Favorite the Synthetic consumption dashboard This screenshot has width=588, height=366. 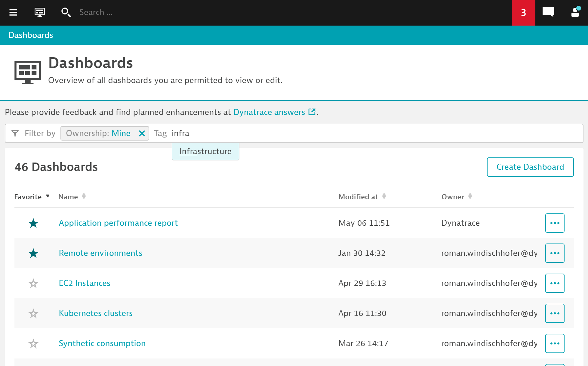coord(33,344)
